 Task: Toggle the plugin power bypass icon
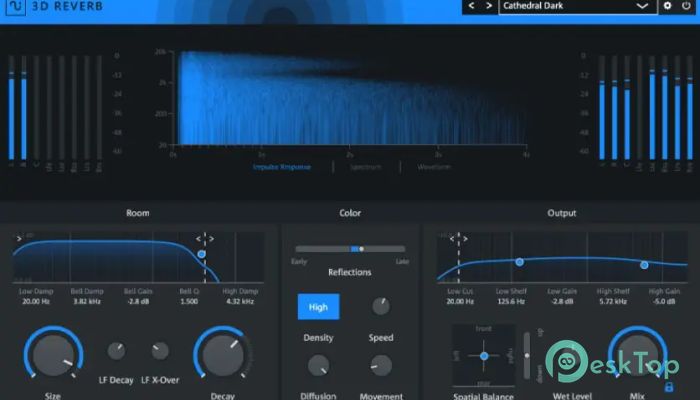coord(686,6)
